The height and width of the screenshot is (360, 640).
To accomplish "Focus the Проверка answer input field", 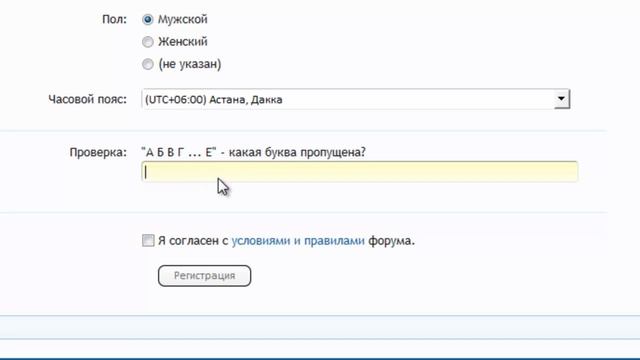I will point(360,171).
